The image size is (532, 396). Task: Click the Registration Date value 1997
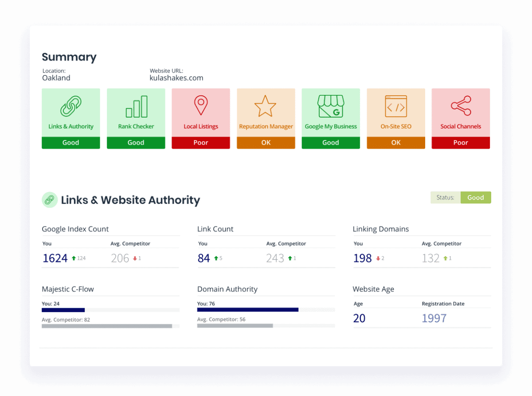tap(434, 318)
